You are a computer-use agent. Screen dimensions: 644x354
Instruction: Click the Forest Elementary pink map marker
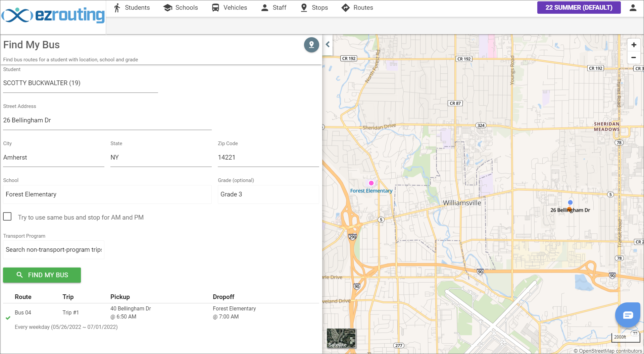pyautogui.click(x=371, y=183)
